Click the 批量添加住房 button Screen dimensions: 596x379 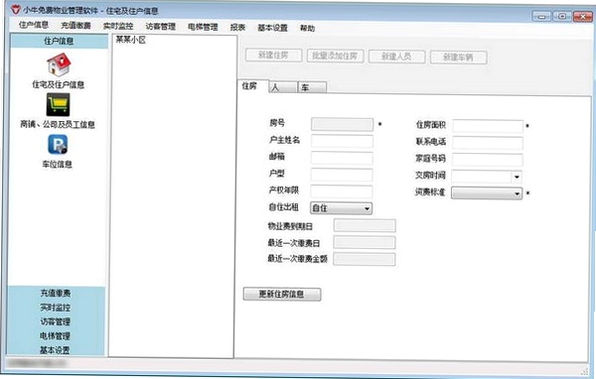click(x=335, y=56)
